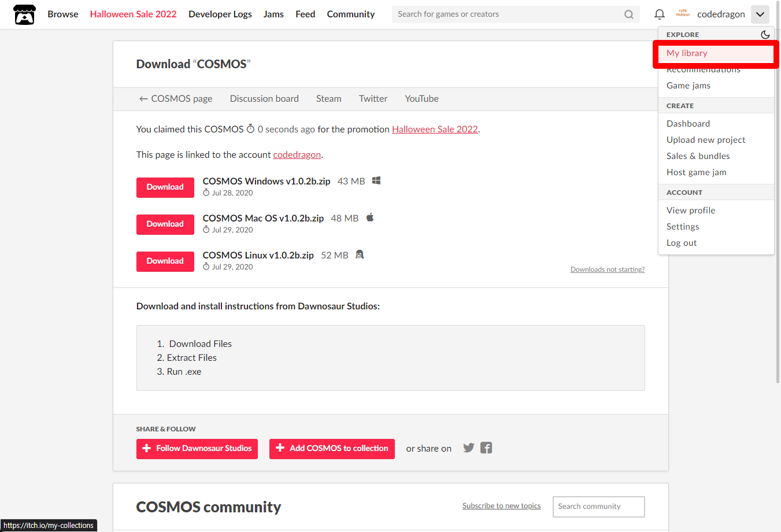
Task: Subscribe to new topics link
Action: [x=502, y=506]
